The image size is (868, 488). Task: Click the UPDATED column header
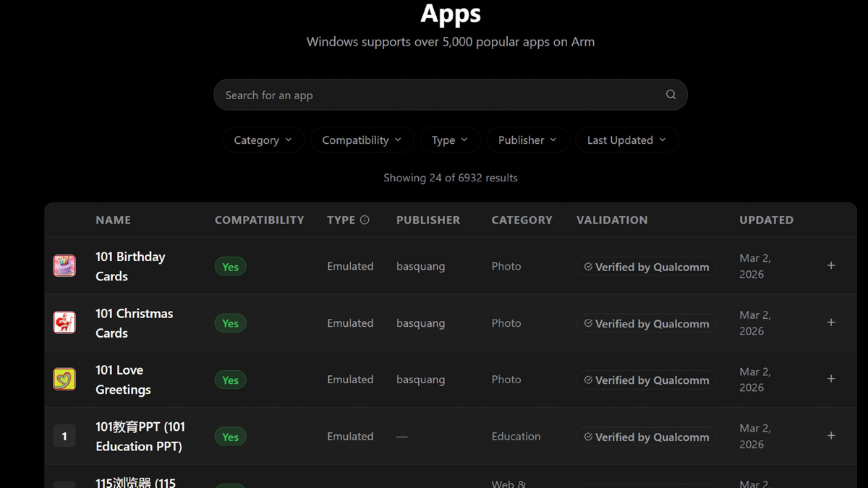[766, 220]
